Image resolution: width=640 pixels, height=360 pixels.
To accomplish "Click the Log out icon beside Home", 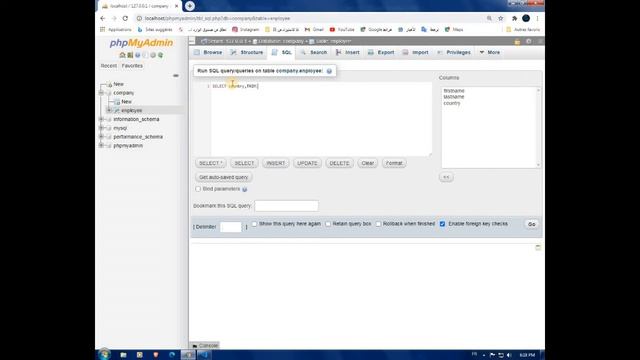I will coord(130,55).
